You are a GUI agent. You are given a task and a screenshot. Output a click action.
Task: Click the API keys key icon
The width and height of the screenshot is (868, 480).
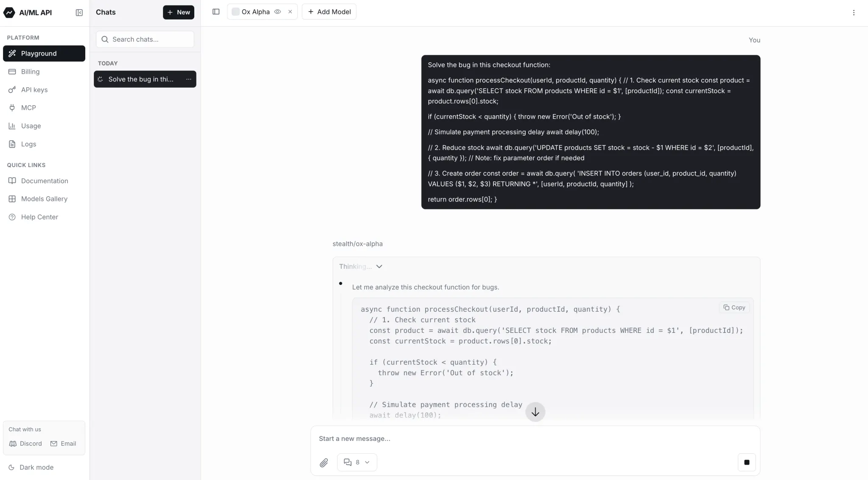12,90
